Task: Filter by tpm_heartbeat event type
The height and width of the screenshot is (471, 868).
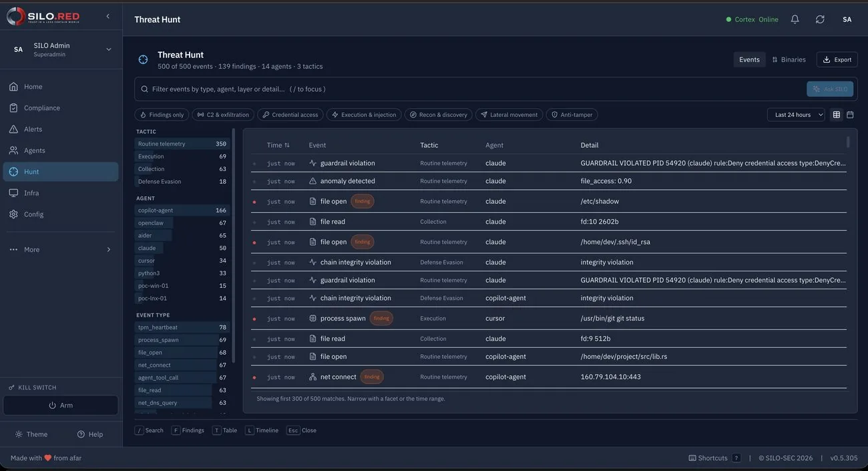Action: (182, 327)
